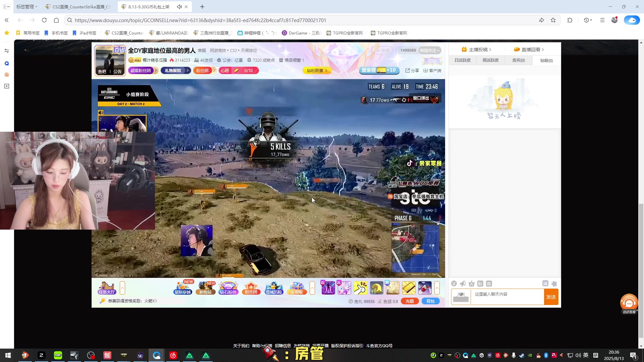Screen dimensions: 644x362
Task: Switch to the 钻粉(0) tab
Action: click(546, 60)
